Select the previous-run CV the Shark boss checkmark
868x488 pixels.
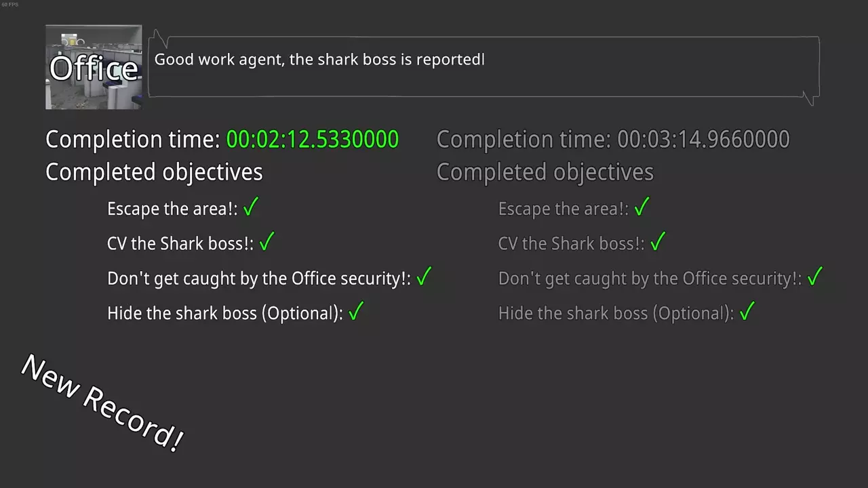[658, 242]
